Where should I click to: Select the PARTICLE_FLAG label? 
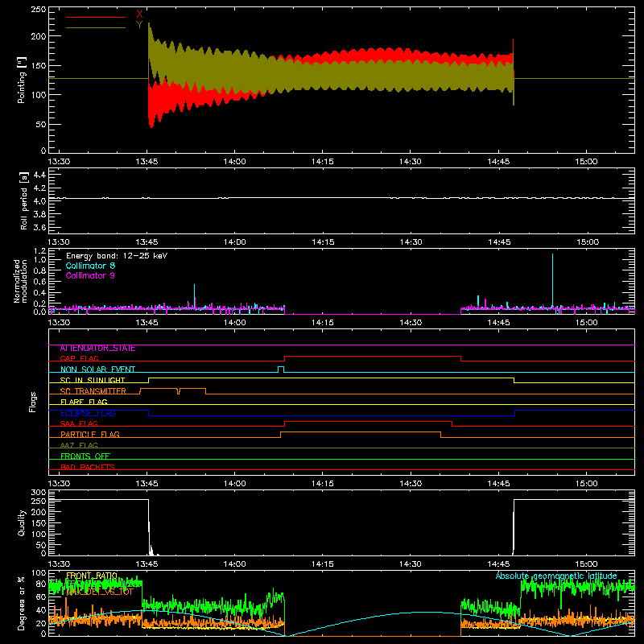[x=90, y=434]
